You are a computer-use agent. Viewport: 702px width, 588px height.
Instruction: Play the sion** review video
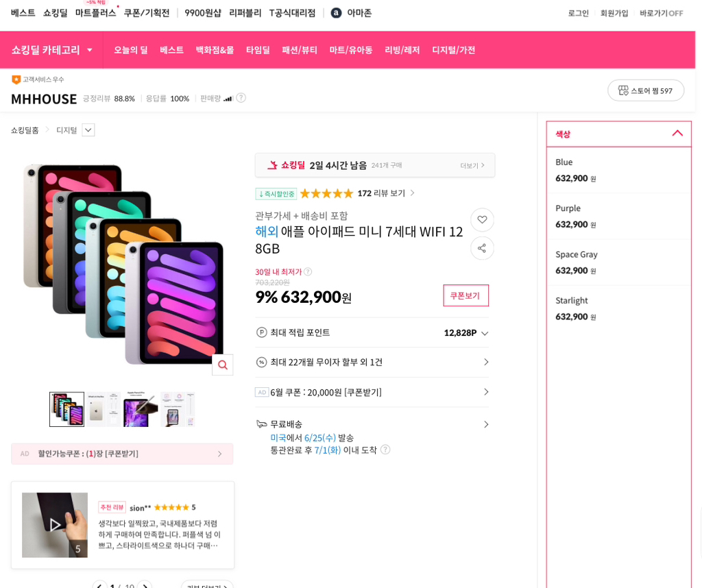[x=55, y=525]
